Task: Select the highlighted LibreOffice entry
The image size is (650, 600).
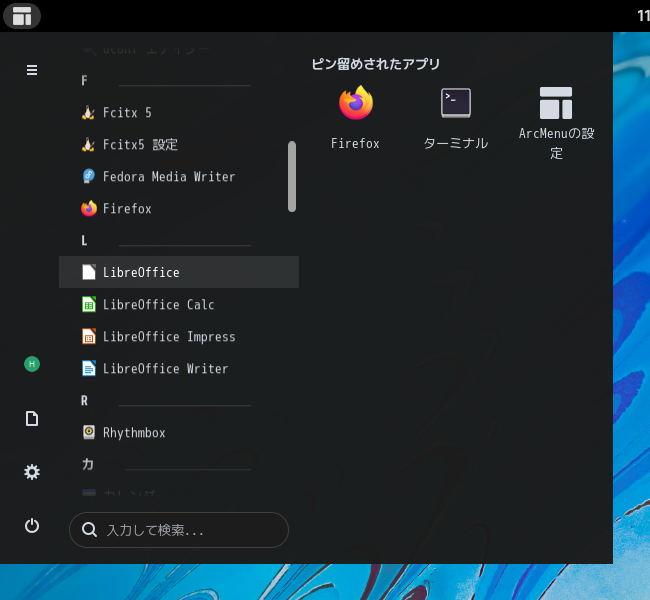Action: pyautogui.click(x=179, y=272)
